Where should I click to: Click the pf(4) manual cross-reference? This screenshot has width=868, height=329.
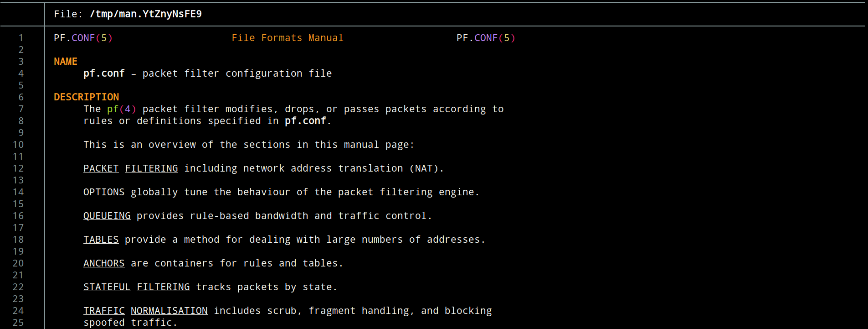click(x=121, y=109)
